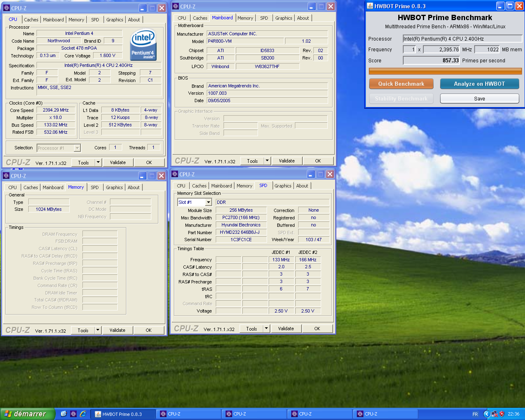Screen dimensions: 525x420
Task: Open Tools dropdown arrow in CPU-Z Mainboard window
Action: [x=267, y=161]
